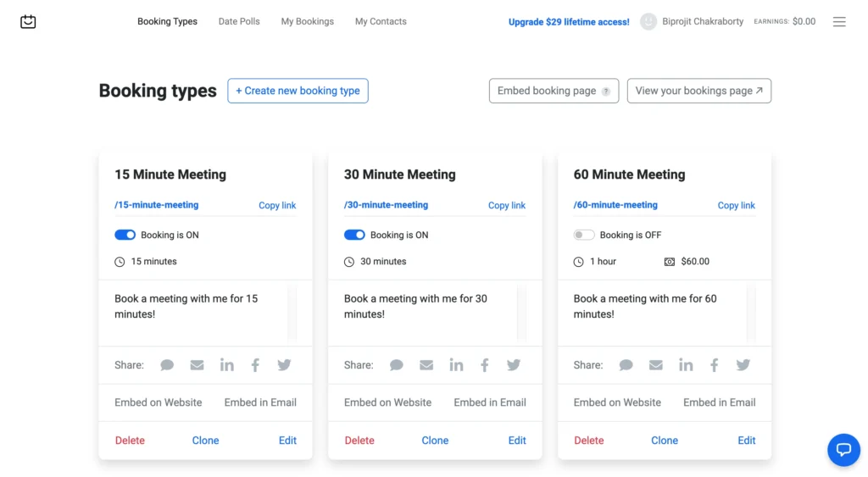Screen dimensions: 868x477
Task: Open My Bookings tab
Action: [307, 21]
